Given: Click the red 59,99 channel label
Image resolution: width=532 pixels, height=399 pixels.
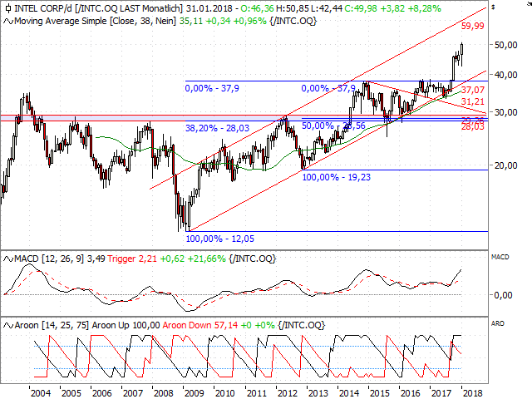Looking at the screenshot, I should (472, 26).
